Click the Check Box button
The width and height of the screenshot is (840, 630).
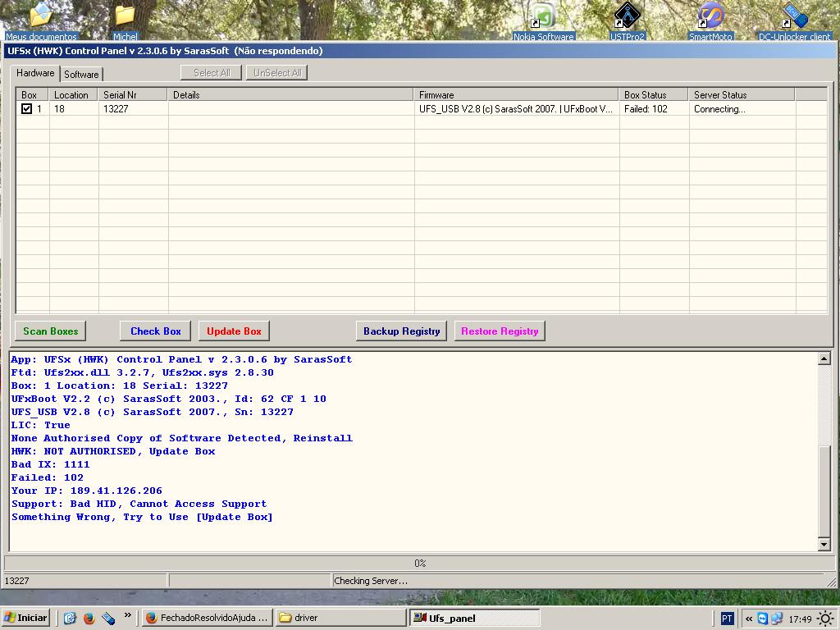(x=155, y=331)
